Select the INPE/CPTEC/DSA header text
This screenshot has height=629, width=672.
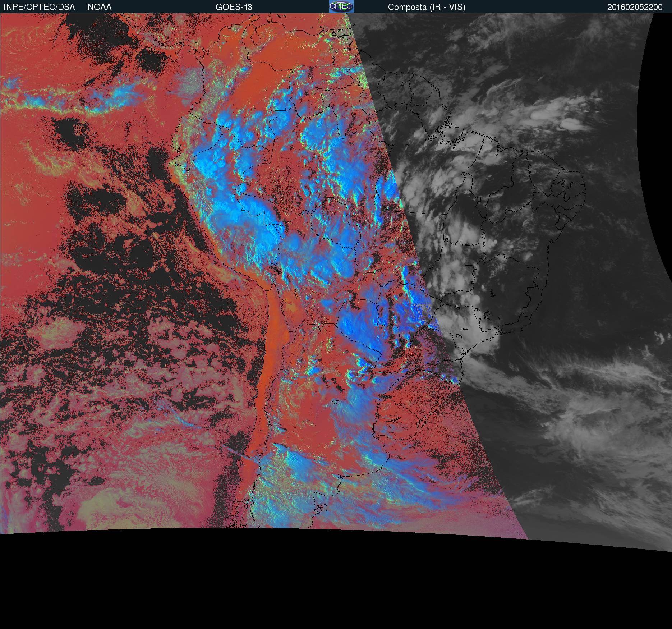(x=39, y=7)
